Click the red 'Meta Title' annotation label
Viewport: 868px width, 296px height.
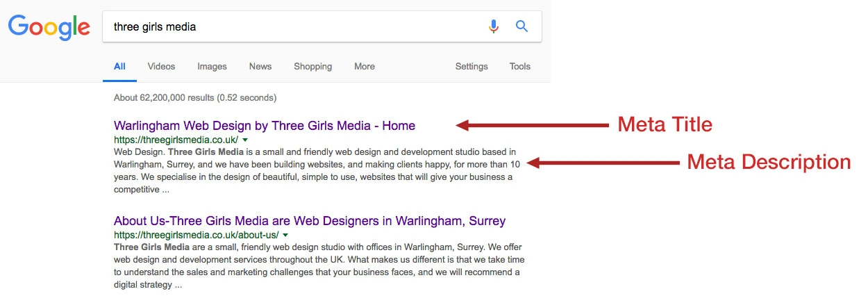coord(665,125)
